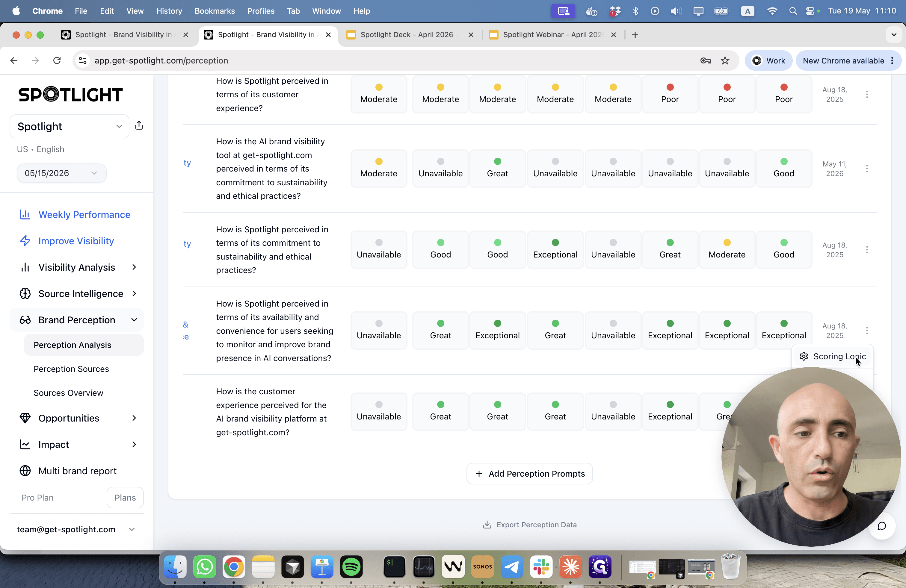Click New Chrome available update button
Viewport: 906px width, 588px height.
click(x=848, y=60)
